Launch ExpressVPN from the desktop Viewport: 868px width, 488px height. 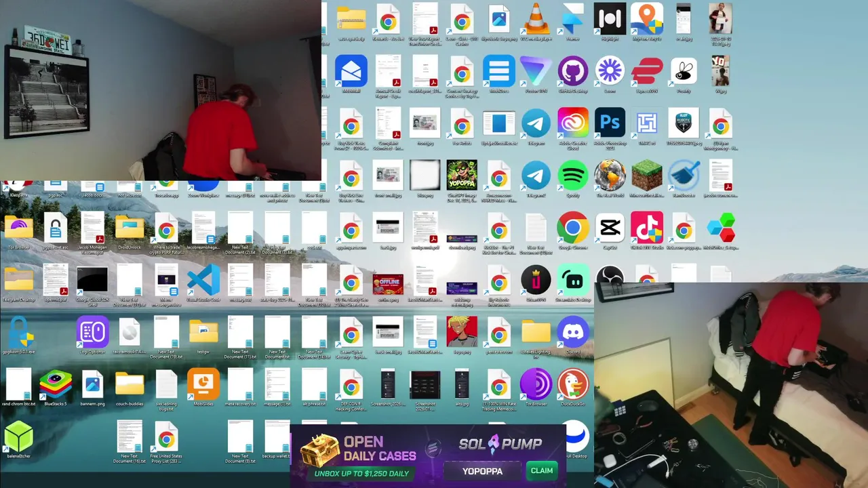[647, 71]
